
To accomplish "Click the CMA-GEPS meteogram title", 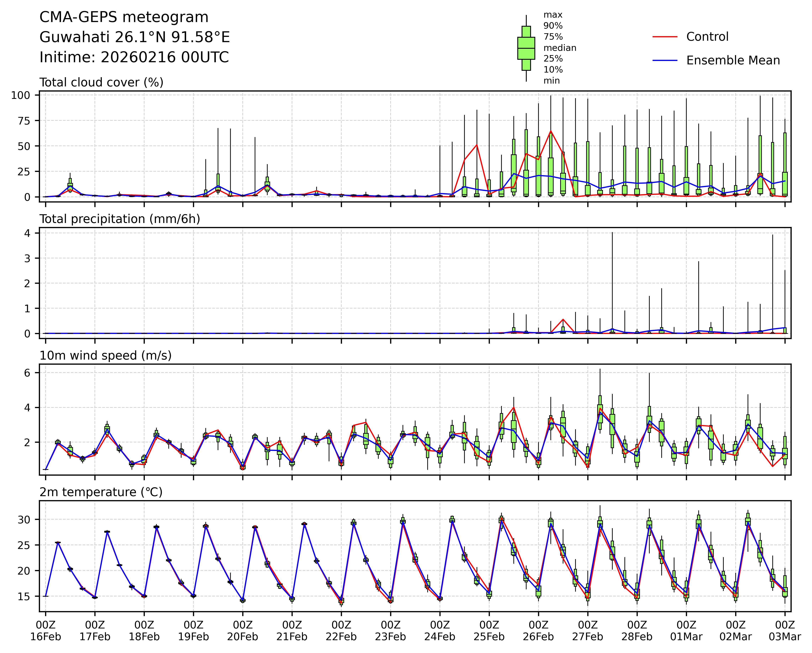I will pos(124,17).
